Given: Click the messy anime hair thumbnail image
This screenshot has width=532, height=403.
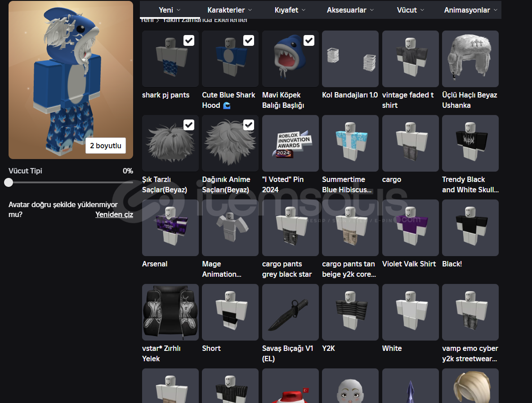Looking at the screenshot, I should point(230,143).
